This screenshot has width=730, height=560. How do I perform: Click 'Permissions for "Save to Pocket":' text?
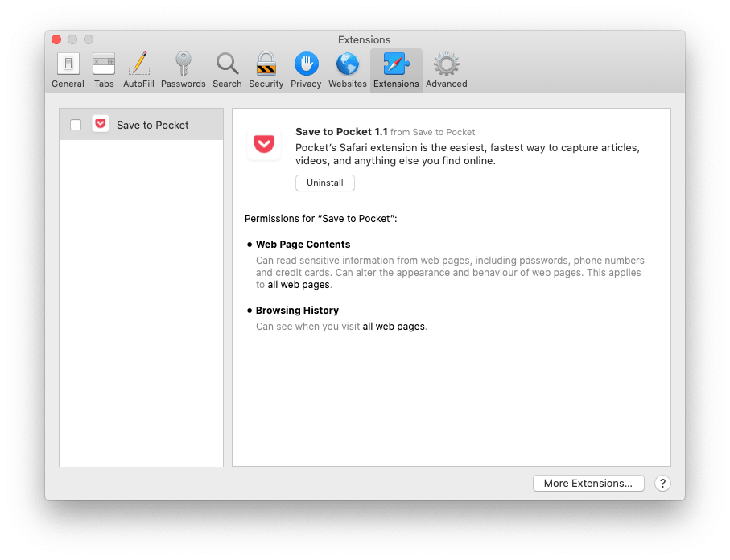[x=321, y=219]
